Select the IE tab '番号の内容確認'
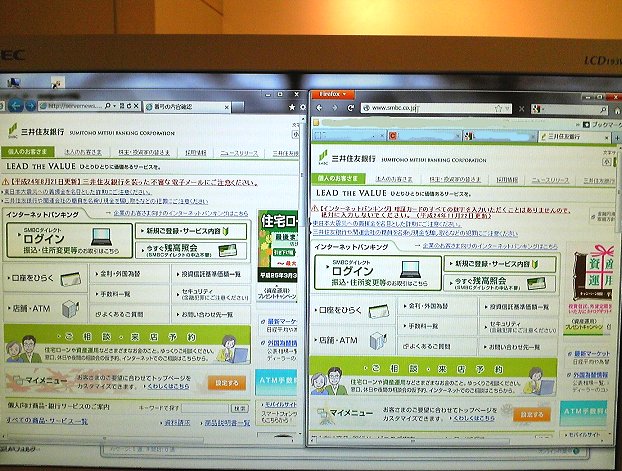The width and height of the screenshot is (622, 471). (187, 107)
